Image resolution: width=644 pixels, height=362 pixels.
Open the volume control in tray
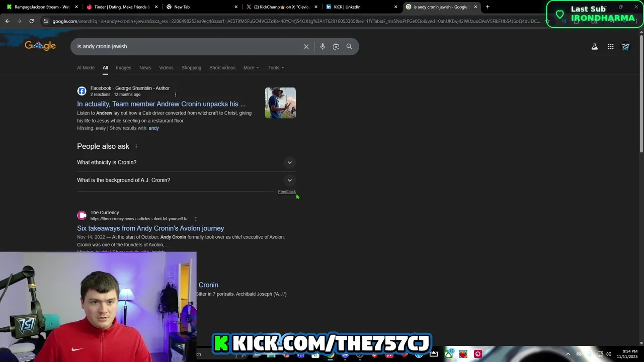[x=608, y=354]
